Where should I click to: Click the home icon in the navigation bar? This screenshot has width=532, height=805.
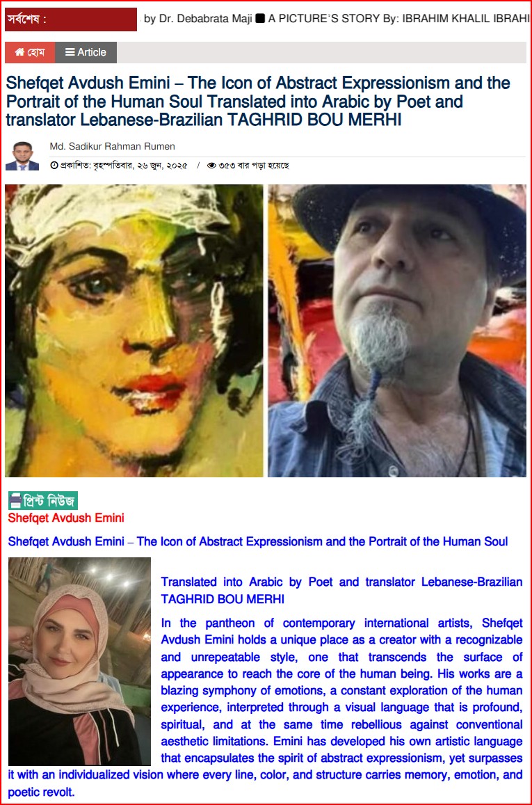(19, 52)
